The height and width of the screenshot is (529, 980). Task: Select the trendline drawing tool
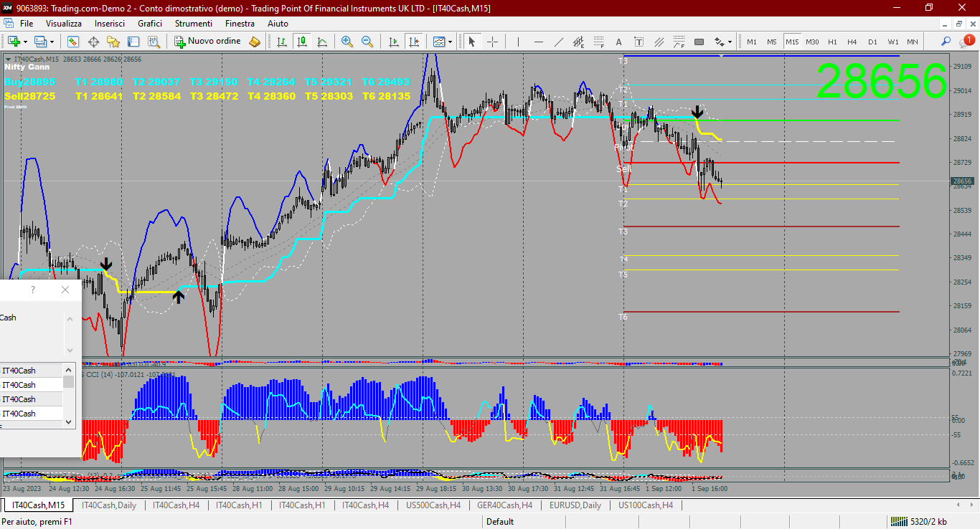click(x=558, y=42)
